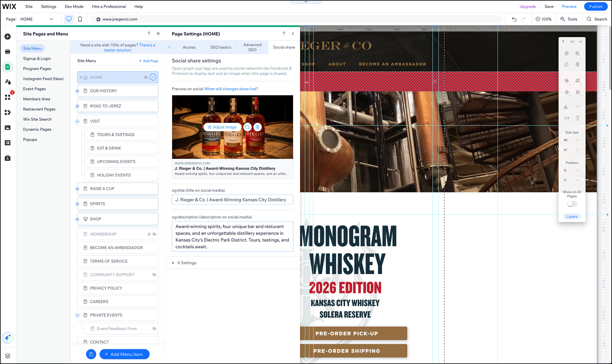612x364 pixels.
Task: Open HOME page more actions icon
Action: click(153, 77)
